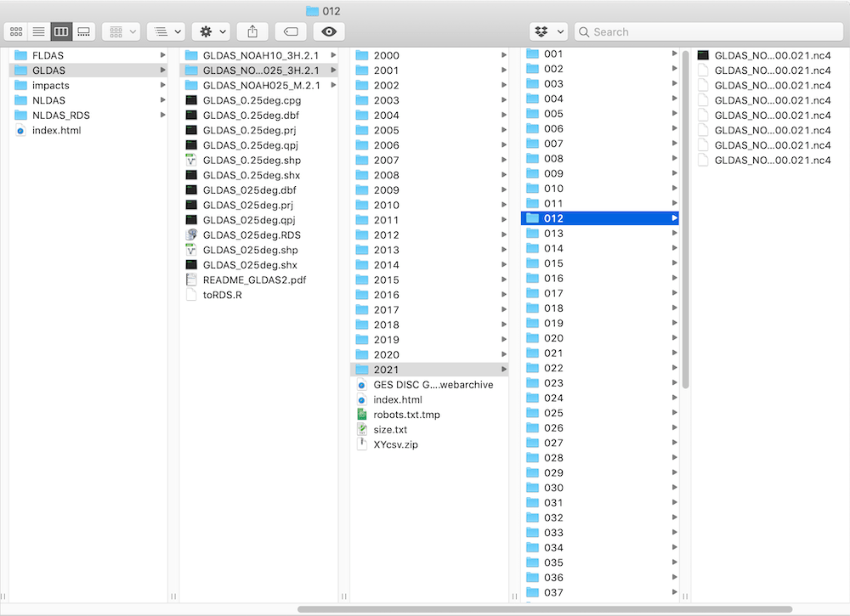Expand the 2015 year folder
Image resolution: width=850 pixels, height=616 pixels.
point(386,280)
